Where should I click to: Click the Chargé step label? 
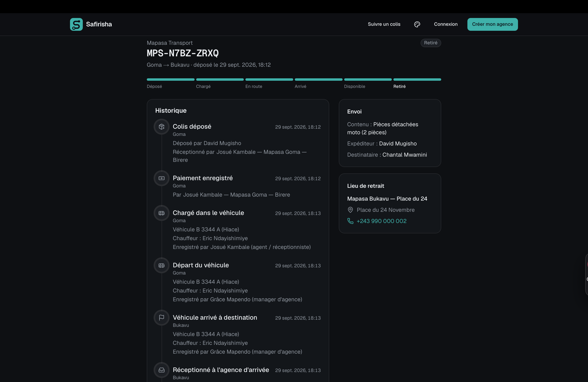pyautogui.click(x=203, y=86)
